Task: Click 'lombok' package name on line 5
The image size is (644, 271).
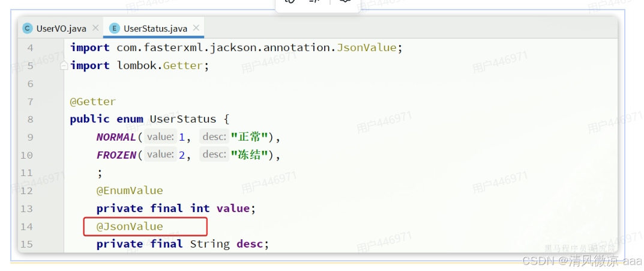Action: pos(136,65)
